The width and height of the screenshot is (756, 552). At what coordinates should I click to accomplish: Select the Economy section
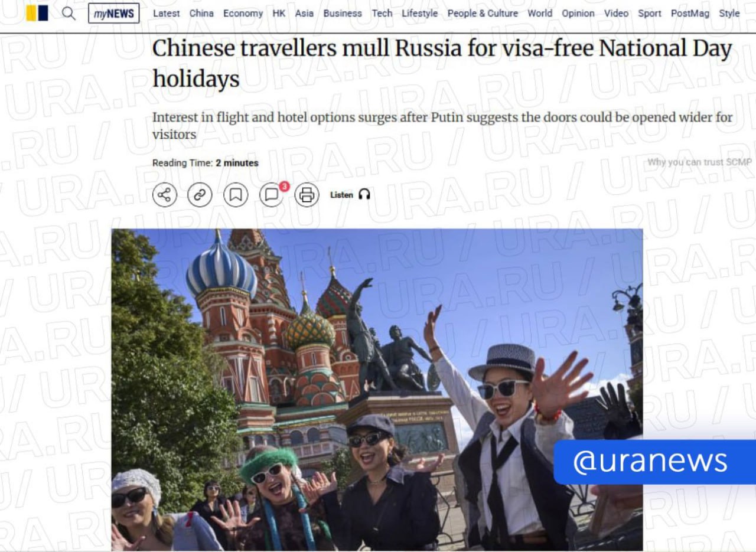coord(243,13)
